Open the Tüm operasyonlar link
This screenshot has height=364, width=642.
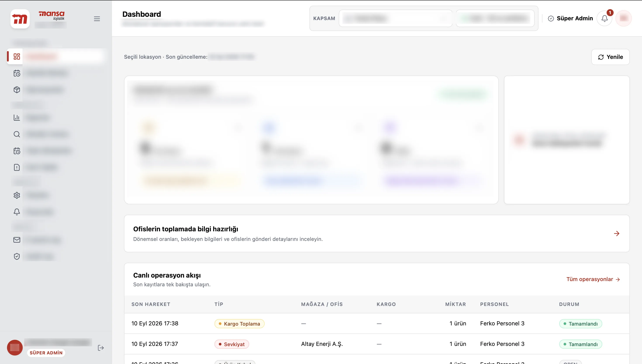click(593, 279)
